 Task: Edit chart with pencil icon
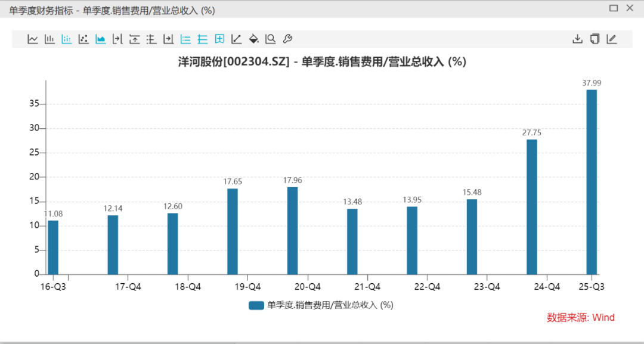612,39
